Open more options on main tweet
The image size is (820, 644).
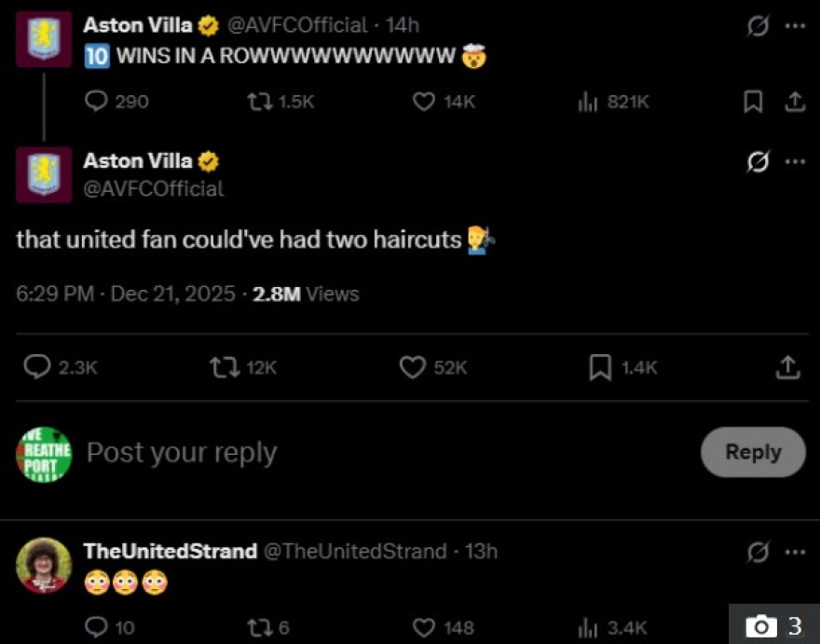click(x=794, y=162)
